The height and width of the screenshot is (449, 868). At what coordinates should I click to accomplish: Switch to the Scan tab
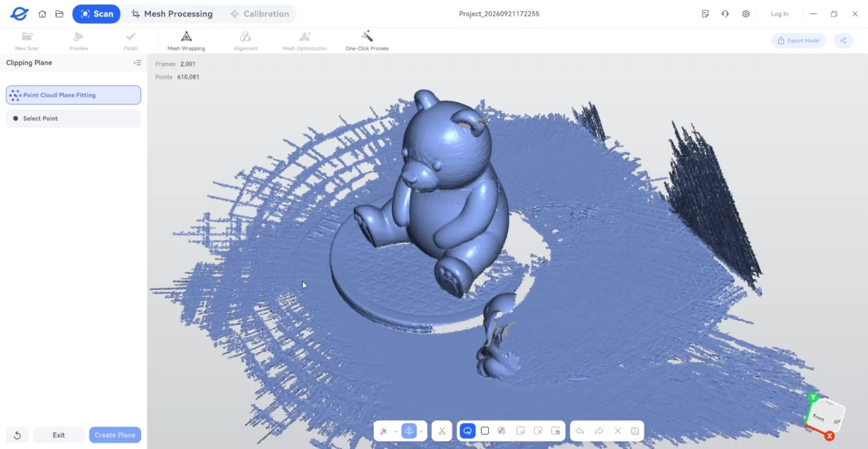96,14
